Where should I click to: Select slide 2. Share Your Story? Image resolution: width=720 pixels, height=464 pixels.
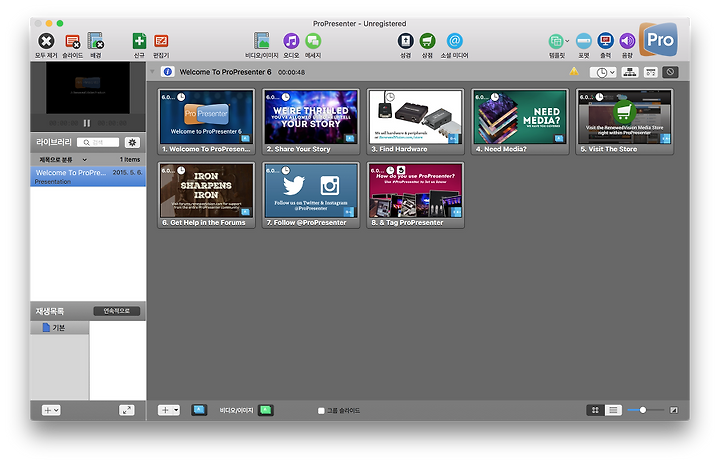click(x=311, y=122)
